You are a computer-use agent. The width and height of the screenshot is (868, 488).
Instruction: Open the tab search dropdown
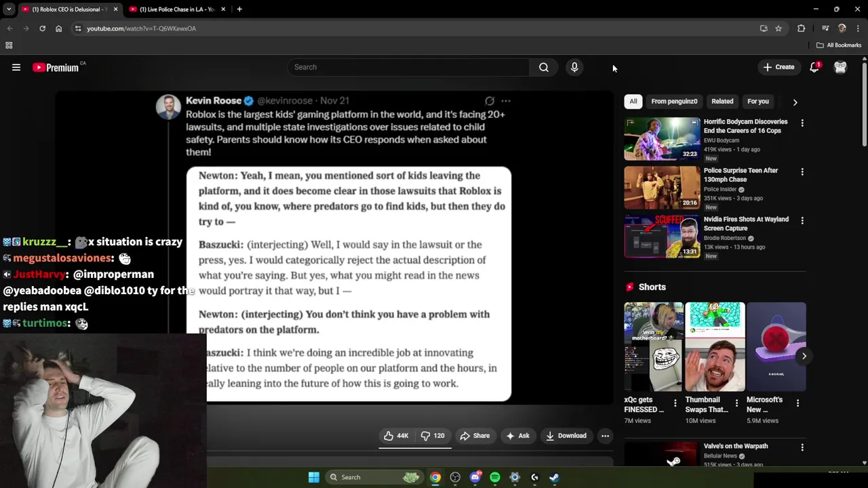pyautogui.click(x=8, y=9)
